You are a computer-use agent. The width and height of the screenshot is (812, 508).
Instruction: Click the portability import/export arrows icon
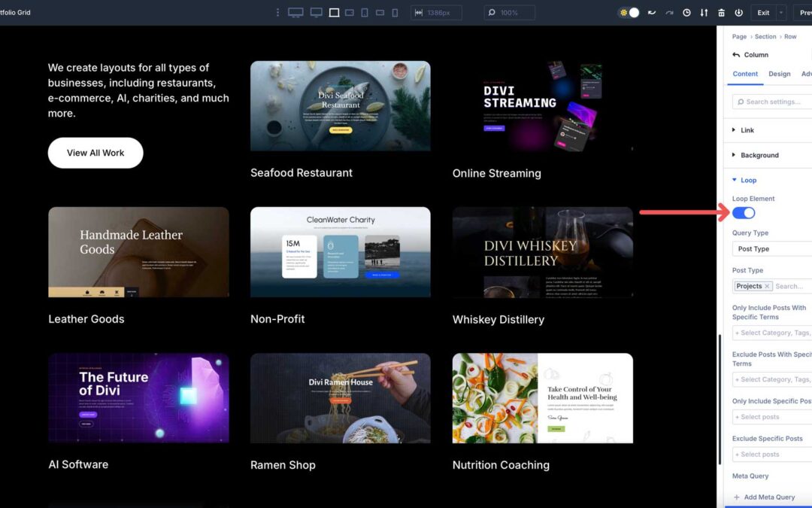tap(704, 13)
